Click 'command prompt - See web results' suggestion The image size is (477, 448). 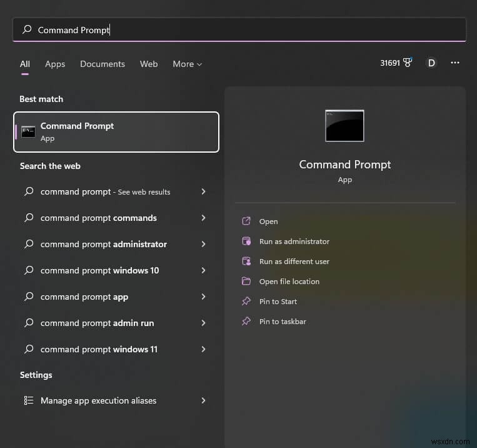click(x=105, y=191)
